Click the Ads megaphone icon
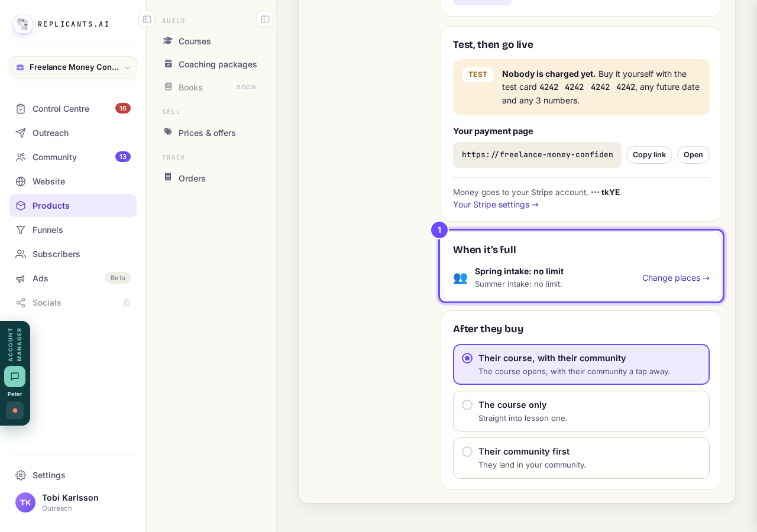 tap(21, 278)
